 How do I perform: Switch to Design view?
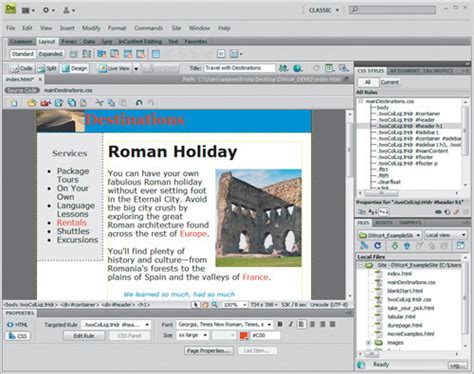click(75, 68)
